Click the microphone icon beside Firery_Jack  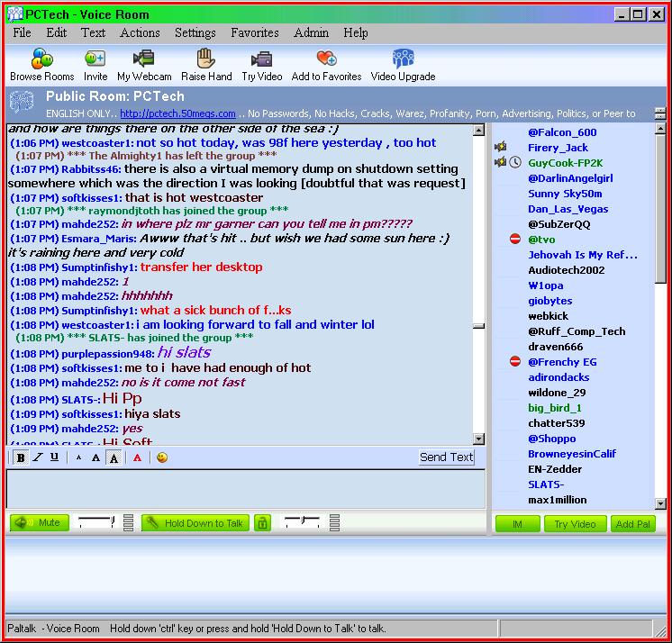point(500,147)
